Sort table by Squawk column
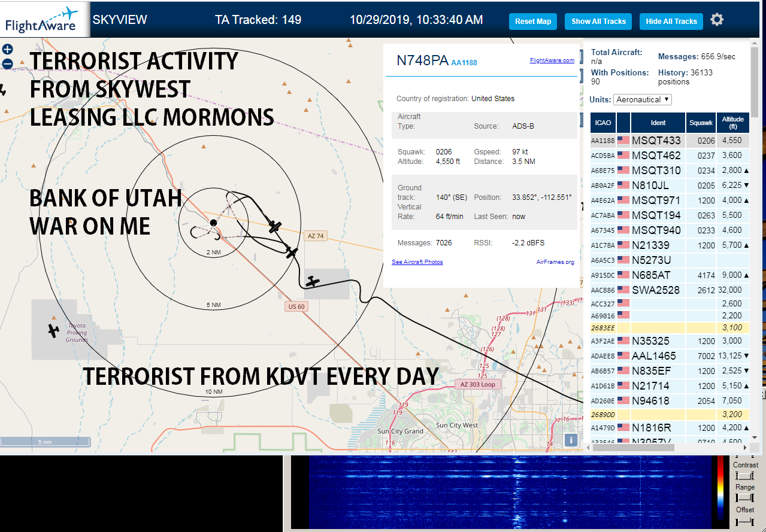 point(701,123)
